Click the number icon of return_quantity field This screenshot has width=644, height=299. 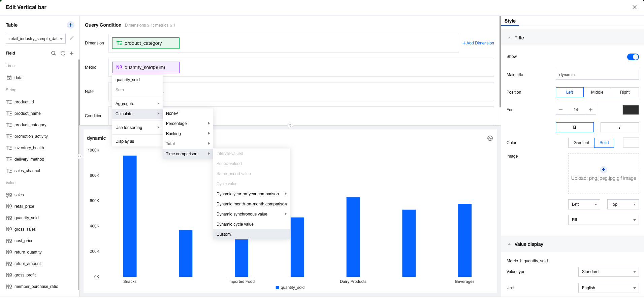[9, 252]
